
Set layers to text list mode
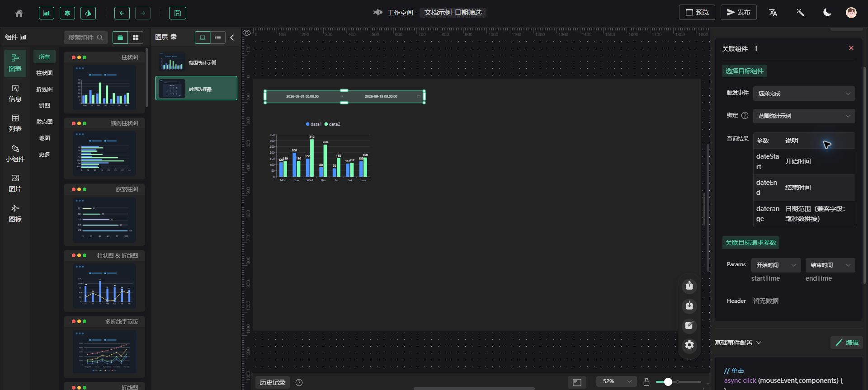point(218,38)
